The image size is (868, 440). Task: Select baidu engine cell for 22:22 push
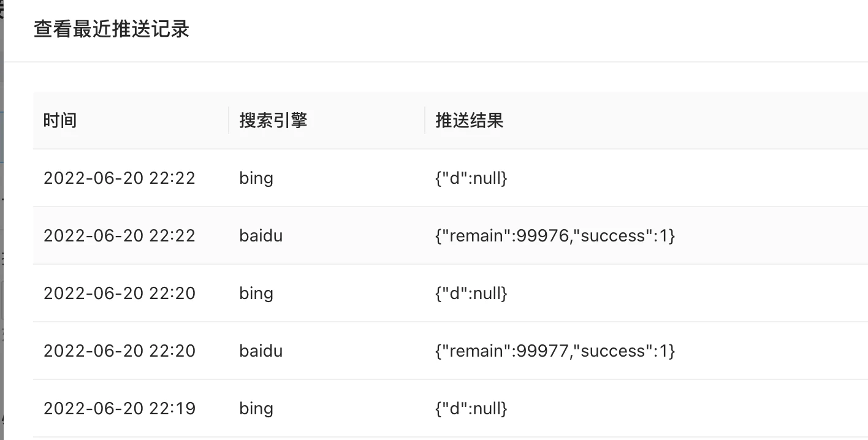click(x=261, y=236)
